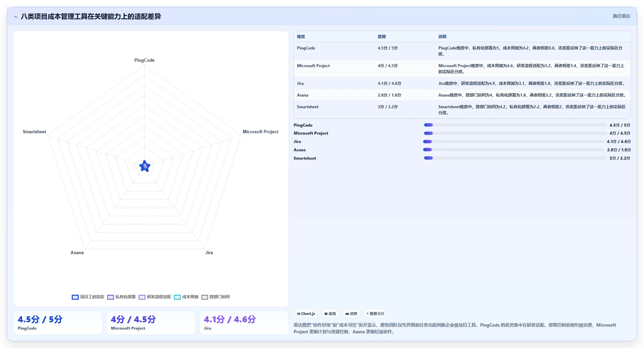Toggle 研发流程适配 legend swatch
This screenshot has width=644, height=348.
(142, 297)
